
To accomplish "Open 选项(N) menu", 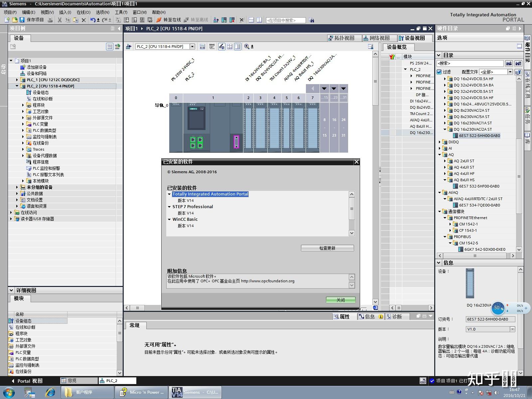I will 102,12.
